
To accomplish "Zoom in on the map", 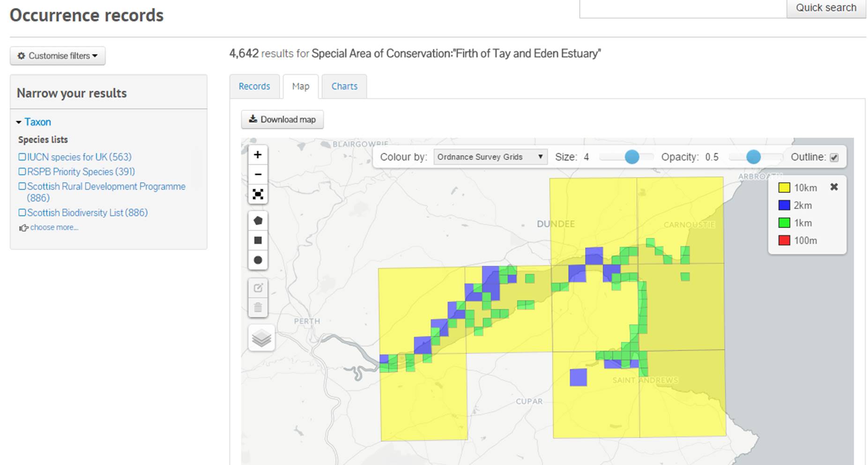I will [x=258, y=155].
